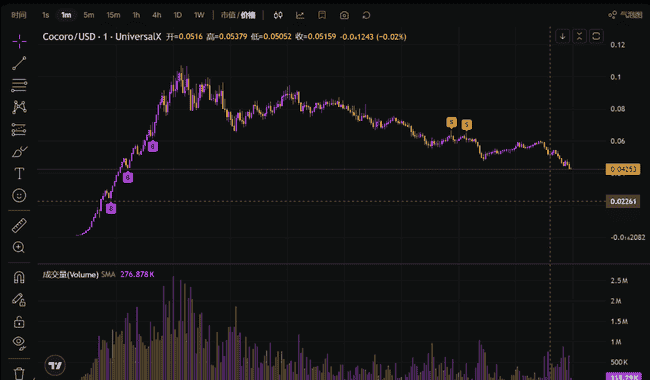The width and height of the screenshot is (650, 380).
Task: Click the 0.02261 crosshair price label
Action: (x=623, y=201)
